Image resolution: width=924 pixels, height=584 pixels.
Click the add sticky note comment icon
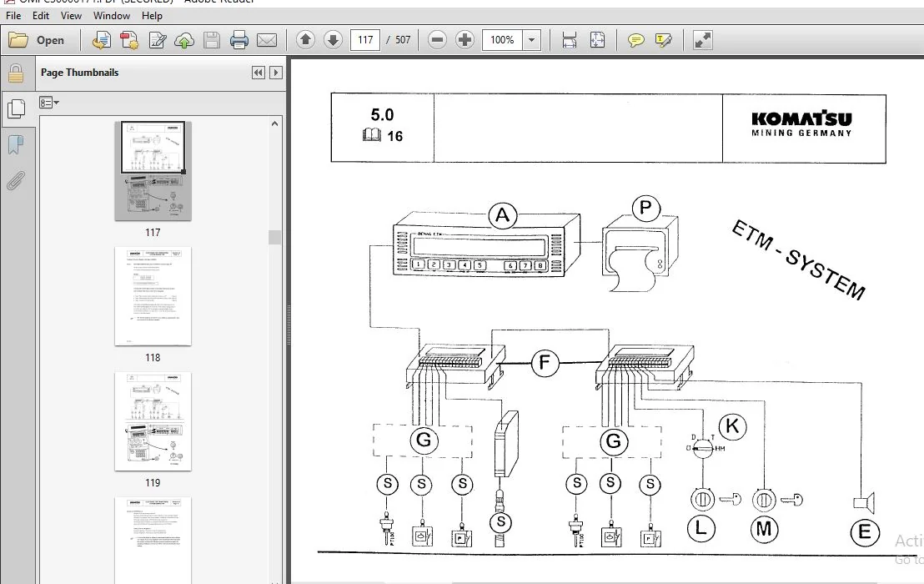(635, 40)
